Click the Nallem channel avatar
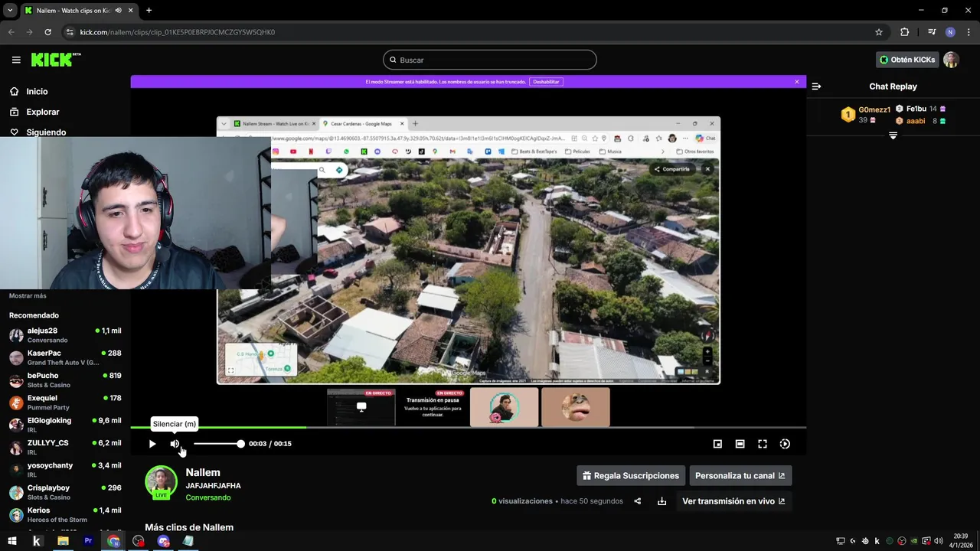 pyautogui.click(x=161, y=482)
